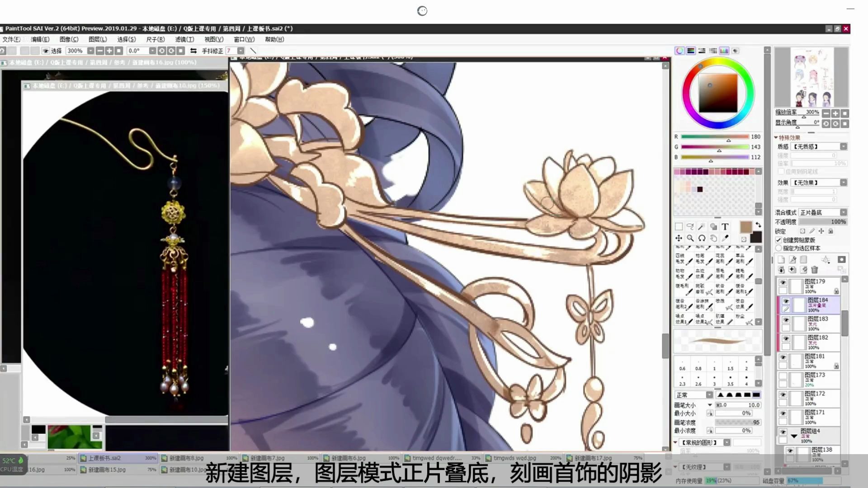Adjust the 不透明度 opacity slider

pos(823,222)
